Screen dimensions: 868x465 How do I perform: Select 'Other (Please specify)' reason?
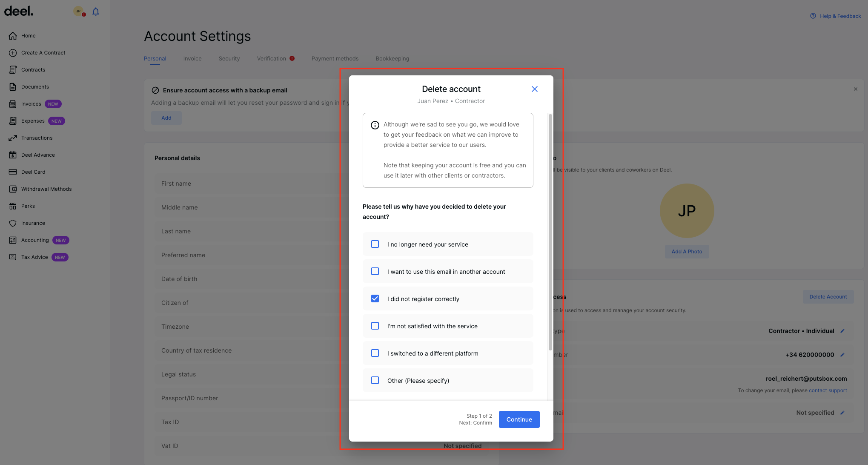tap(375, 380)
